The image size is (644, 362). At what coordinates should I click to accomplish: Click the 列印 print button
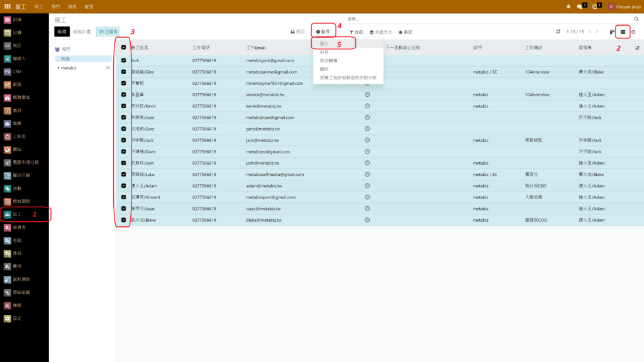click(x=297, y=32)
